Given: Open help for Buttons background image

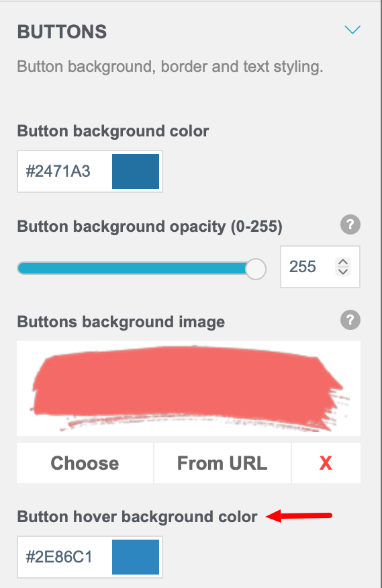Looking at the screenshot, I should click(x=350, y=320).
